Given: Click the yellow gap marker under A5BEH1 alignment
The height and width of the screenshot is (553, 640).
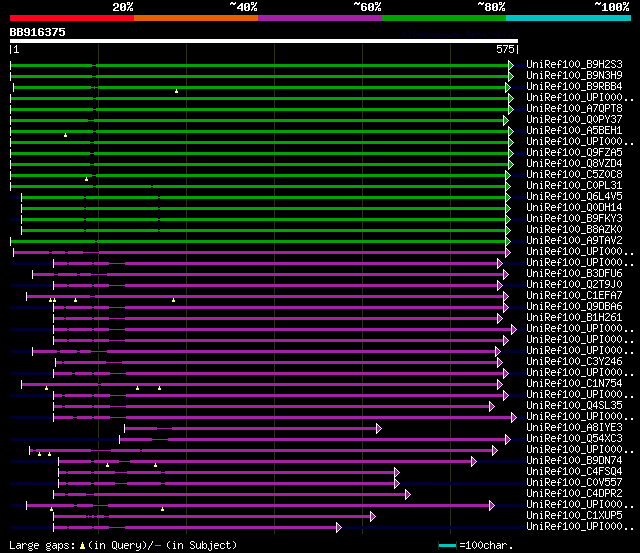Looking at the screenshot, I should click(x=65, y=135).
